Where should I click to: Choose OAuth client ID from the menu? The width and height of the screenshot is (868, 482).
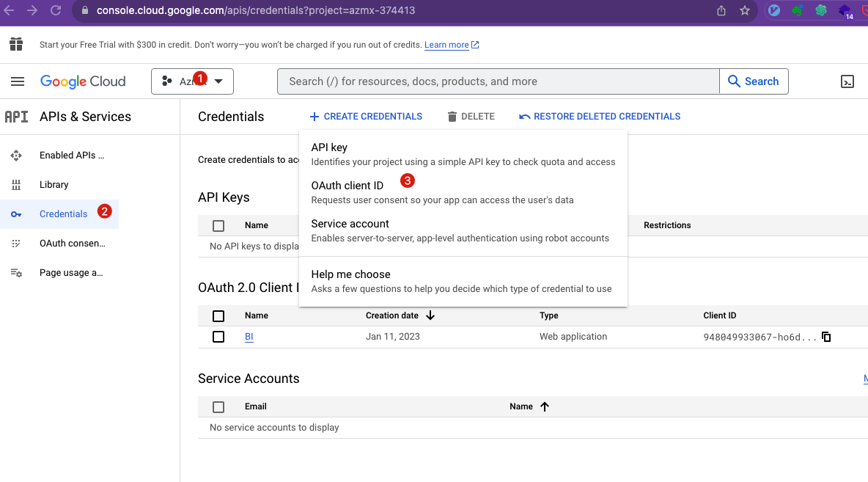(347, 186)
